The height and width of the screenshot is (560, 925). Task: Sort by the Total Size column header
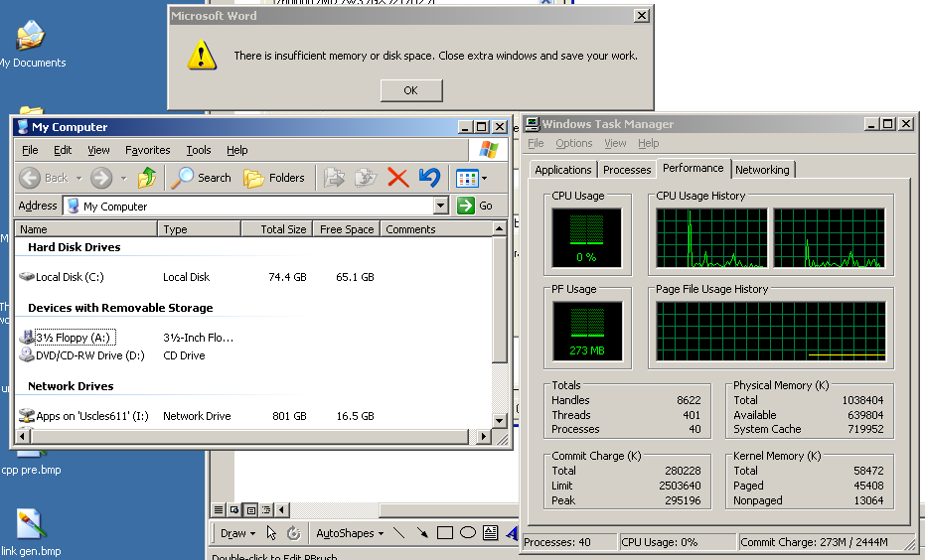(x=276, y=229)
